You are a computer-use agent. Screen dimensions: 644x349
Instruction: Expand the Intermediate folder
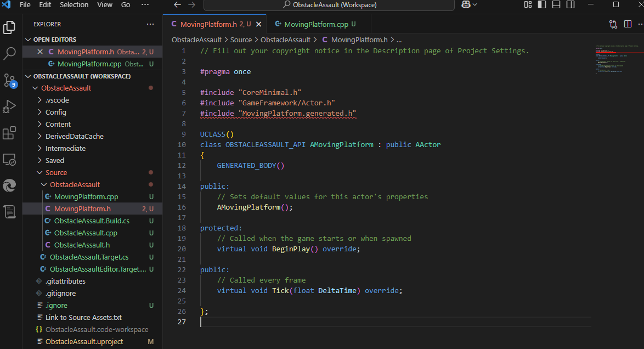point(39,148)
